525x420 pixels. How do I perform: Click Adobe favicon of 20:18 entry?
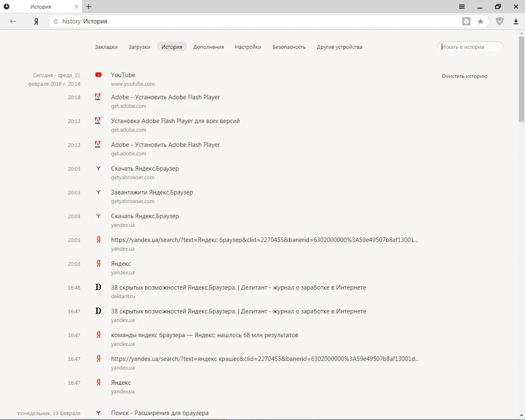[98, 97]
